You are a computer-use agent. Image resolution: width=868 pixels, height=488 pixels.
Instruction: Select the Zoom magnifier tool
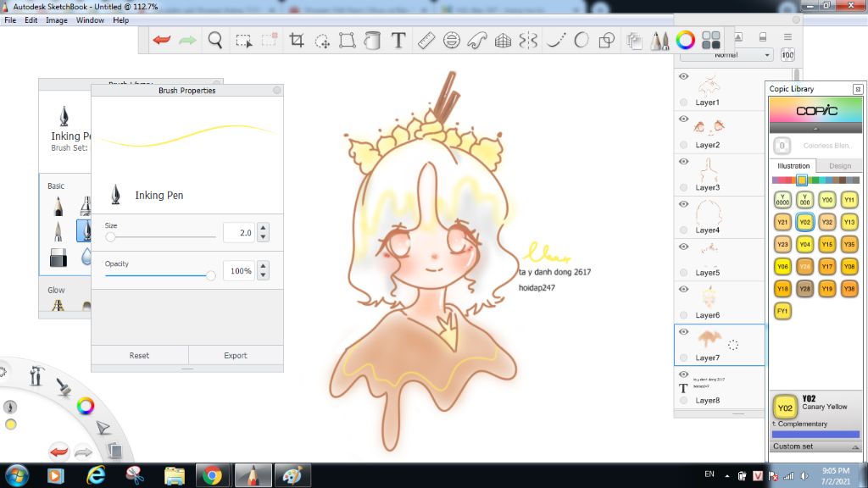215,40
